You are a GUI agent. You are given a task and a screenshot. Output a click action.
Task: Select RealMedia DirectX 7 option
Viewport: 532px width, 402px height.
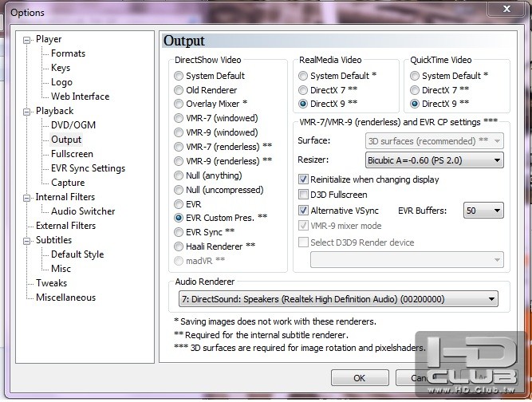(x=303, y=90)
